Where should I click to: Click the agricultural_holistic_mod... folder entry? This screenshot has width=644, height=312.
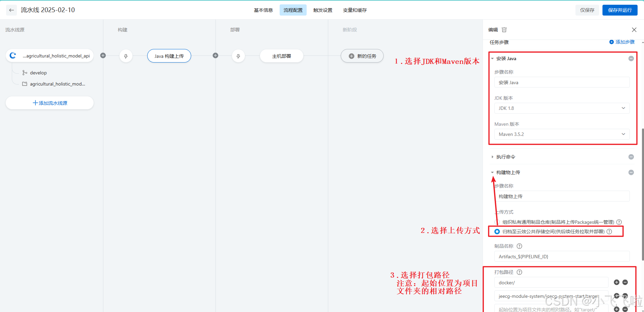point(57,84)
